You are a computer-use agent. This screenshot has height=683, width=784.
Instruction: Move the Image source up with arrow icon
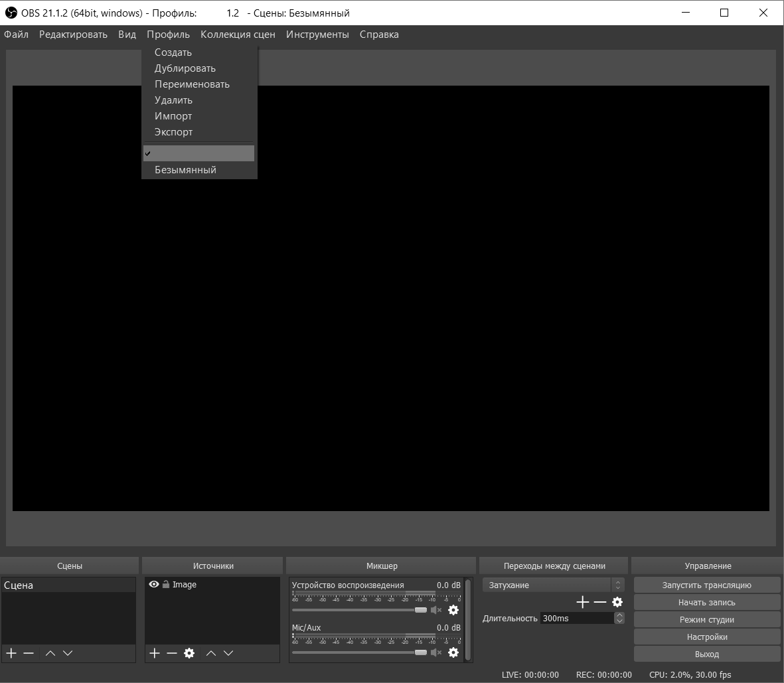[211, 653]
